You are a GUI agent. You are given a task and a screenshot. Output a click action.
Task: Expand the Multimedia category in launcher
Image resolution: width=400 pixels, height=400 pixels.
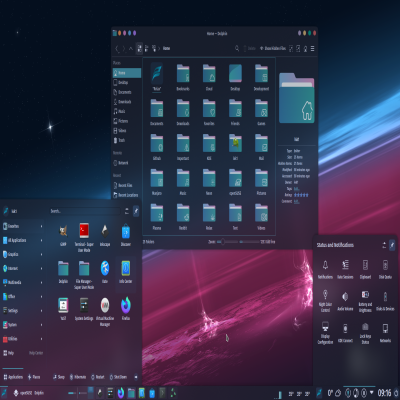pos(23,282)
